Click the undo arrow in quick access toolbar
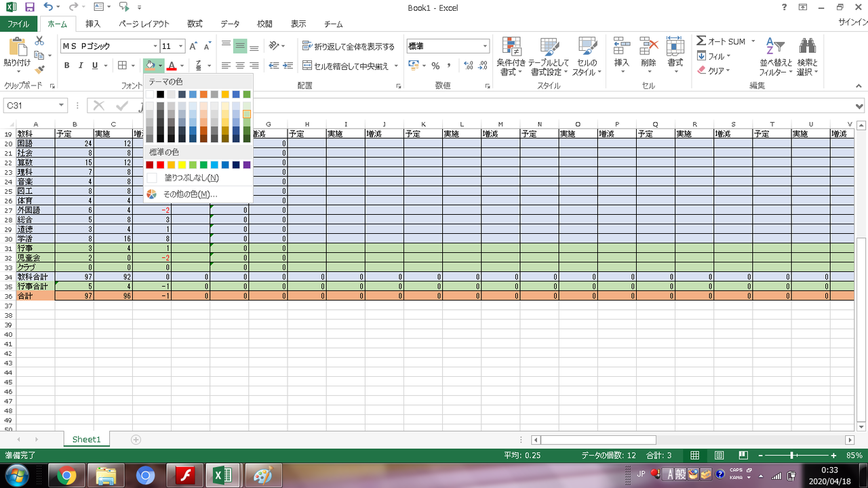 47,7
